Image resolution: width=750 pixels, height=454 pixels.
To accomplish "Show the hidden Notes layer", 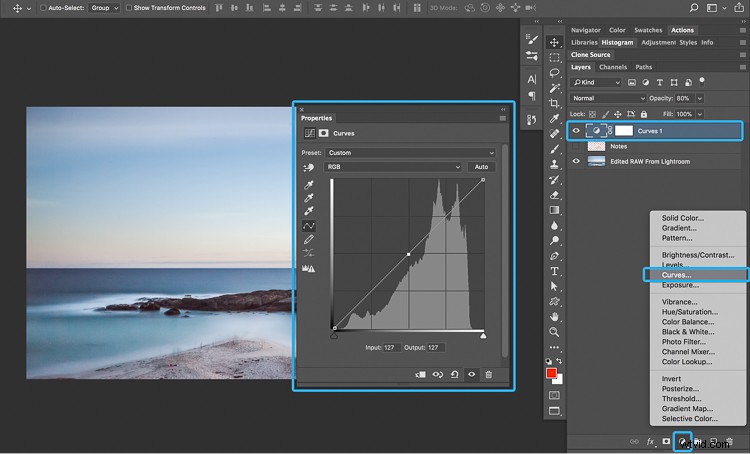I will (x=576, y=146).
